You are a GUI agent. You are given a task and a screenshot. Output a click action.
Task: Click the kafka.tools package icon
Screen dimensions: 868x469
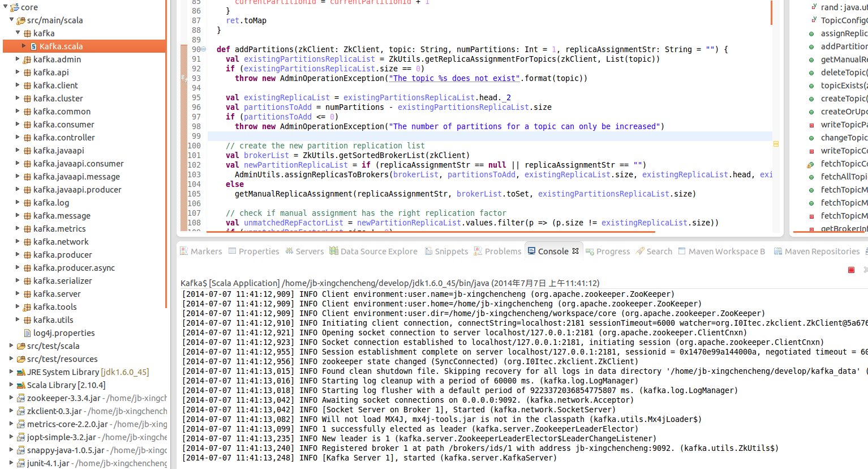[27, 306]
